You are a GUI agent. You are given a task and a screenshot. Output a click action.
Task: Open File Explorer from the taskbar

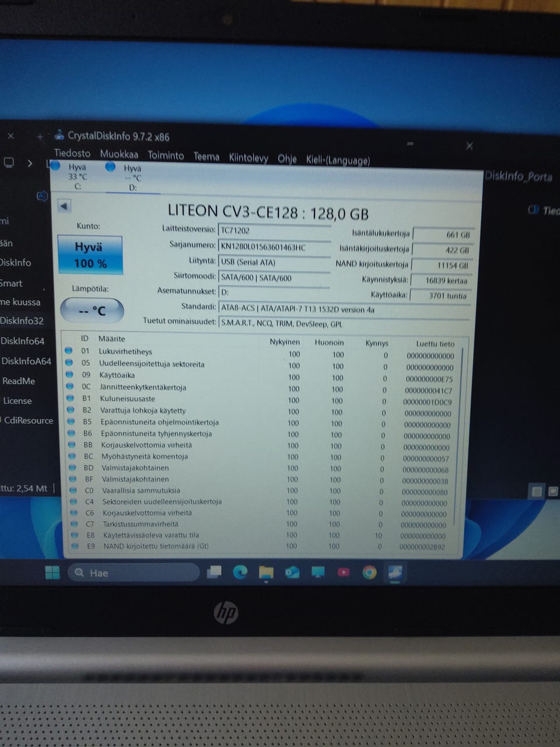[266, 573]
